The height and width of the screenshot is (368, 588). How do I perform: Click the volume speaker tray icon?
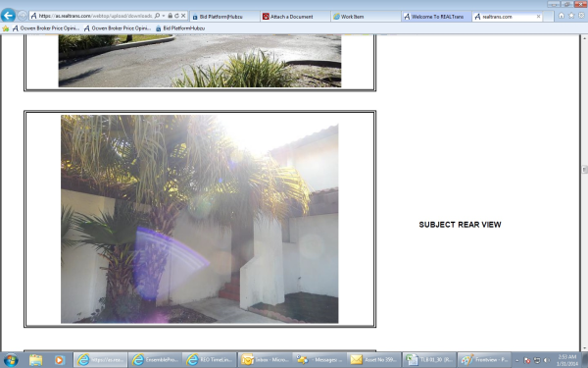(547, 360)
